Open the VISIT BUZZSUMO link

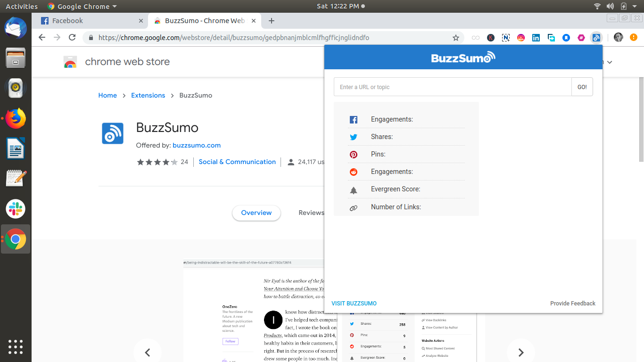click(354, 304)
